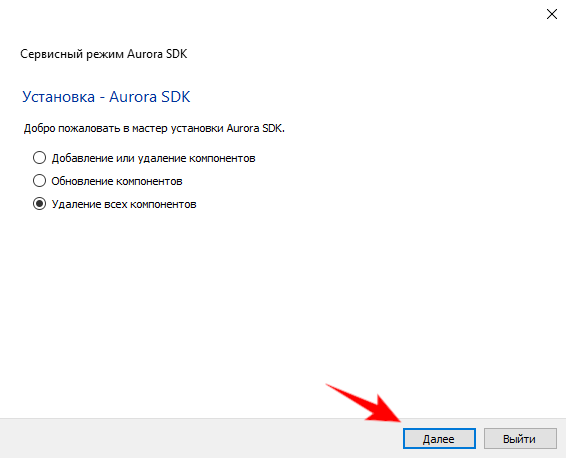Click the window title 'Сервисный режим Aurora SDK'
Viewport: 566px width, 458px height.
pos(104,54)
